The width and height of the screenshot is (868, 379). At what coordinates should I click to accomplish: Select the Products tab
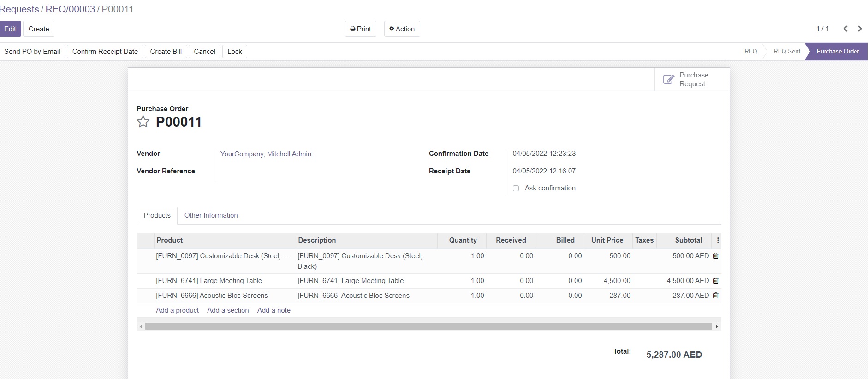click(x=157, y=215)
